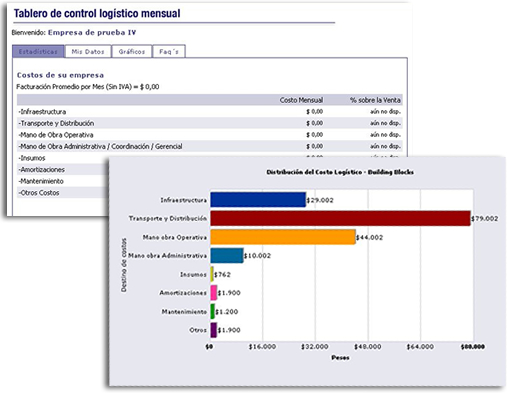Click the $762 value label in chart

click(222, 275)
